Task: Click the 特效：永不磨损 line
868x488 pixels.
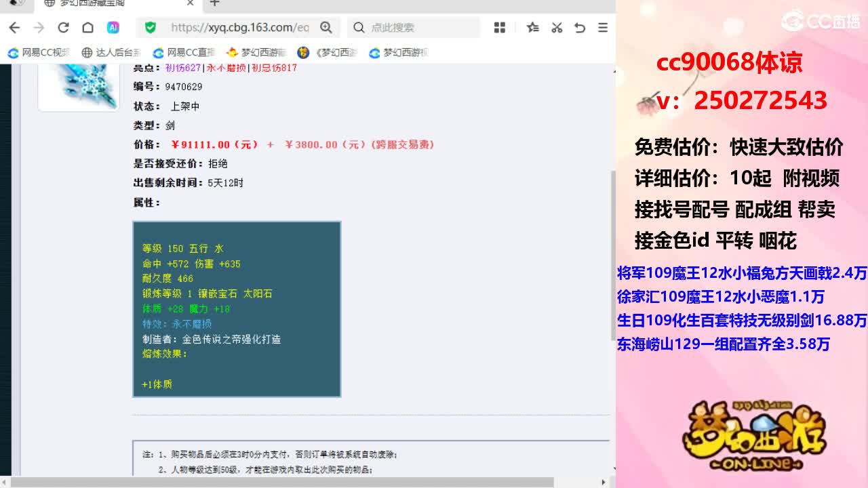Action: coord(176,324)
